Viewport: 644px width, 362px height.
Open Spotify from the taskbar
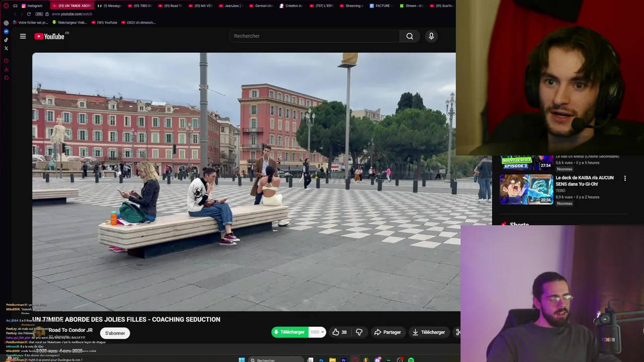411,360
